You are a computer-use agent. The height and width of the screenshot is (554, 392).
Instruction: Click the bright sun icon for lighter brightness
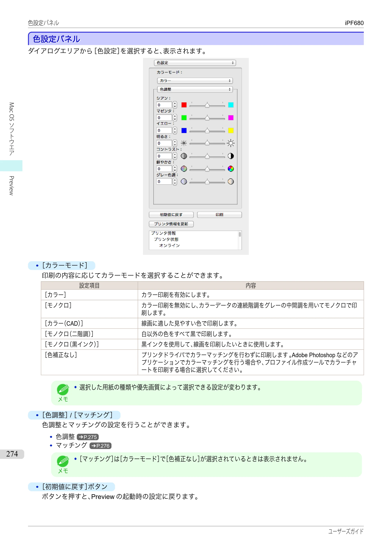click(x=231, y=143)
